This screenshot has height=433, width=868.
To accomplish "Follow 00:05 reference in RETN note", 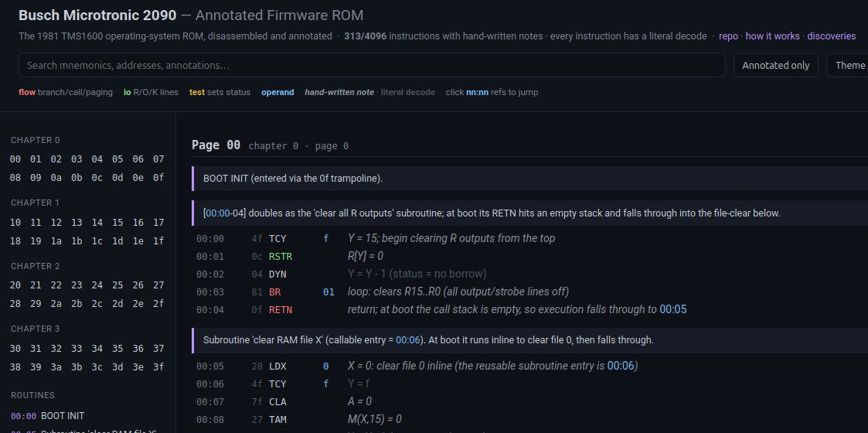I will 673,309.
